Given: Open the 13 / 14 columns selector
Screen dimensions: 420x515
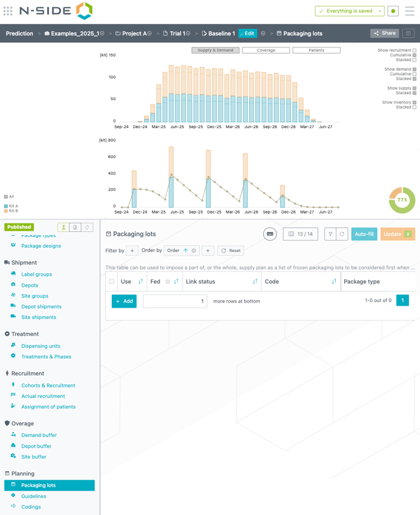Looking at the screenshot, I should coord(300,234).
